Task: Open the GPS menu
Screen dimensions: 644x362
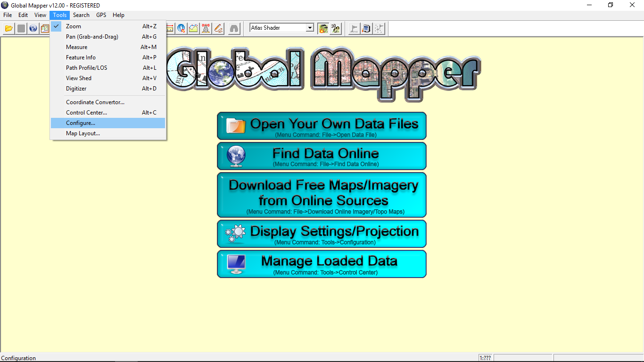Action: tap(101, 15)
